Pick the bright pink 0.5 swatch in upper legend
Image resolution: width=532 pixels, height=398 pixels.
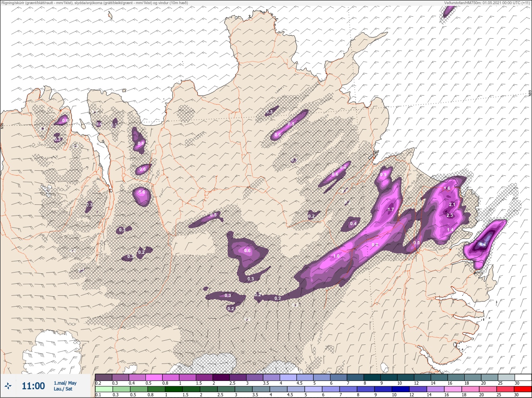click(x=154, y=377)
